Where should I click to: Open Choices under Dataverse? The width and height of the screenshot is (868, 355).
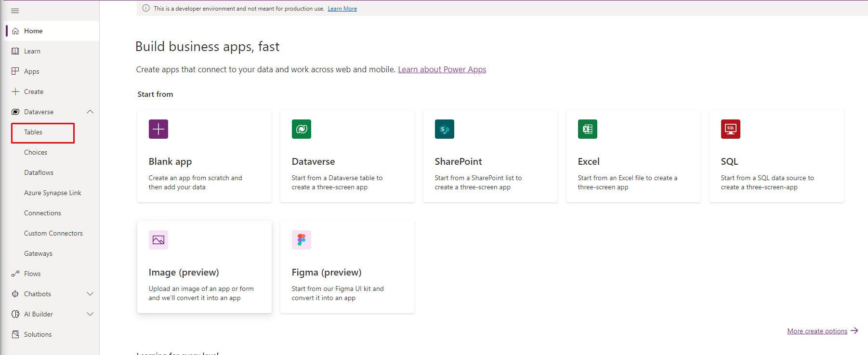tap(36, 152)
